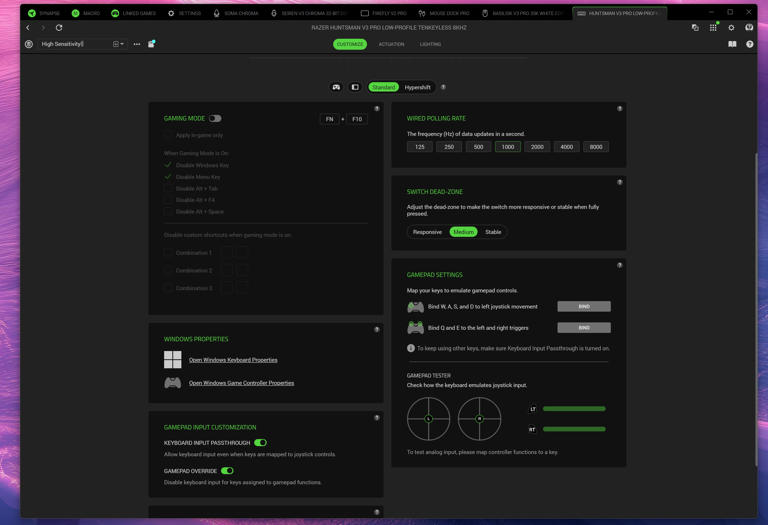The image size is (768, 525).
Task: Click the Switch Dead-Zone info icon
Action: [620, 182]
